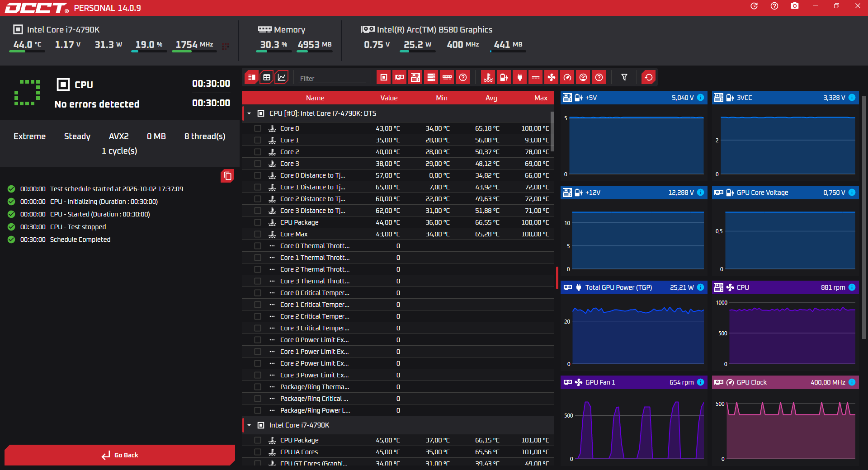Collapse the CPU [#0] DTS sensor group

[249, 113]
